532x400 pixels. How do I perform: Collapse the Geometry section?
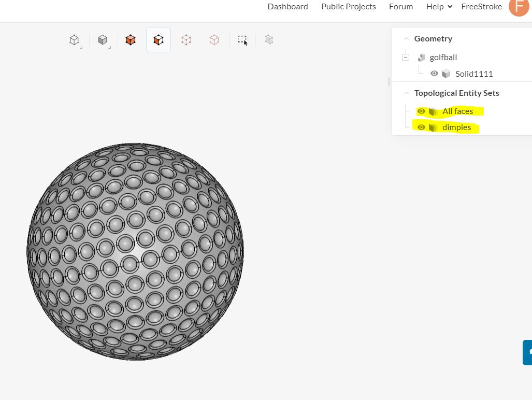(x=406, y=39)
